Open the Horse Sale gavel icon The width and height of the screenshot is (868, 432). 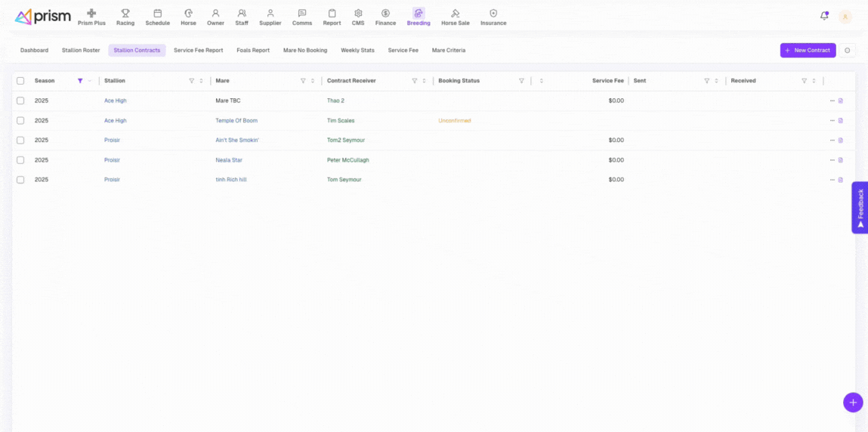[x=455, y=14]
